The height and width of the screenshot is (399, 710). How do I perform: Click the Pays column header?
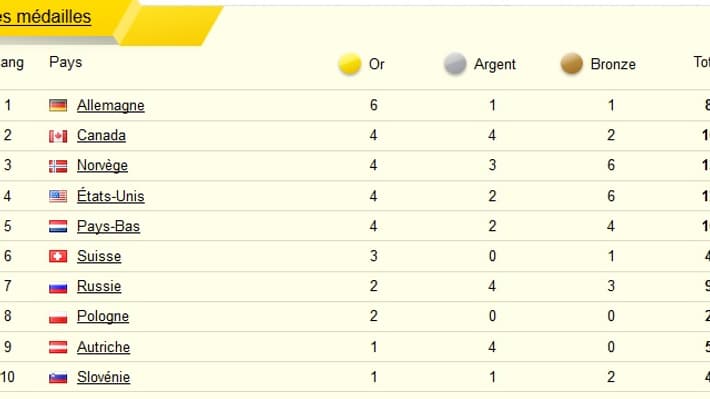66,62
